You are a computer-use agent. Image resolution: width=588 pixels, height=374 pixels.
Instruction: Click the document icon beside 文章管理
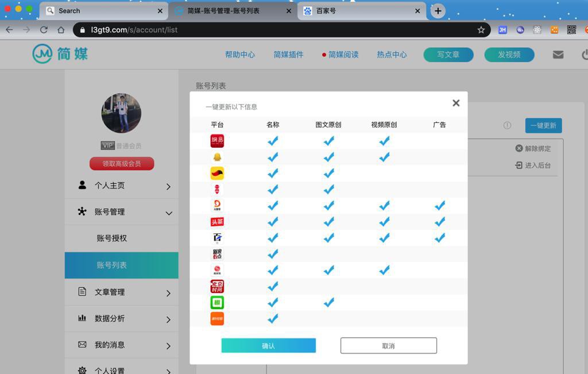click(x=82, y=291)
